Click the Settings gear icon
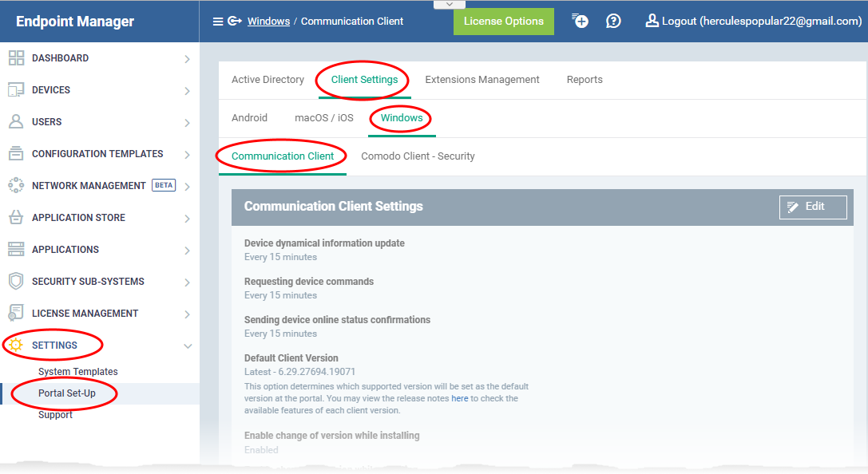The image size is (868, 474). pos(16,346)
